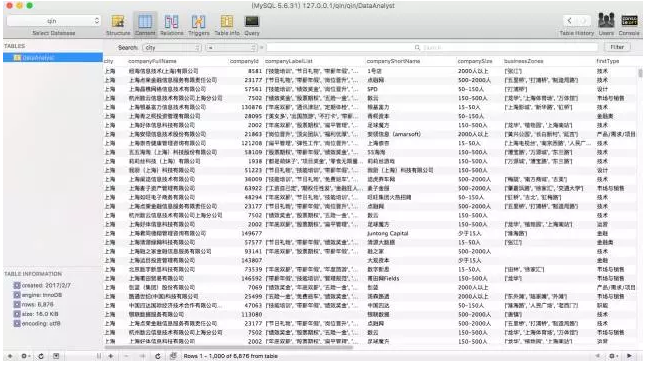Open the Relations view

[172, 25]
